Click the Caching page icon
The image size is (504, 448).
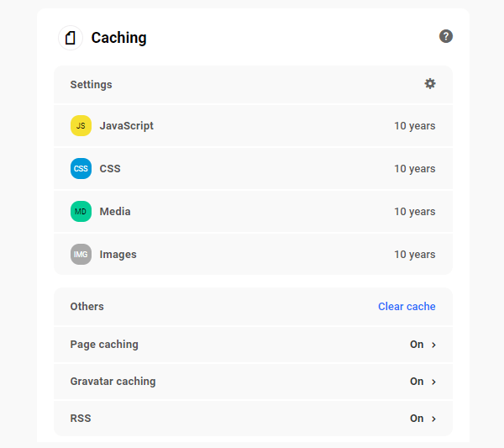click(71, 38)
